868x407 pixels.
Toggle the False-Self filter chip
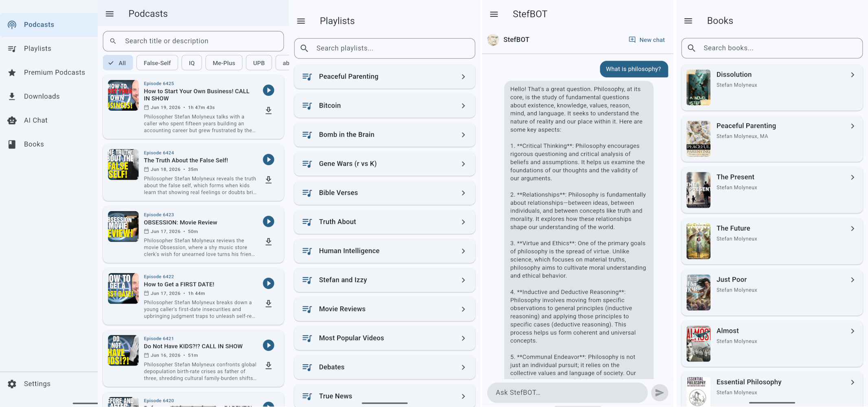(x=157, y=63)
